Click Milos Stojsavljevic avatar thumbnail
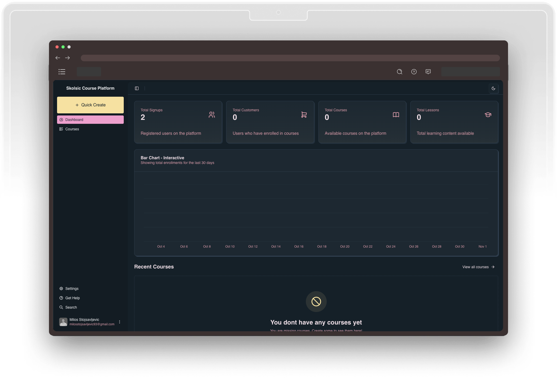This screenshot has width=557, height=392. pos(63,322)
